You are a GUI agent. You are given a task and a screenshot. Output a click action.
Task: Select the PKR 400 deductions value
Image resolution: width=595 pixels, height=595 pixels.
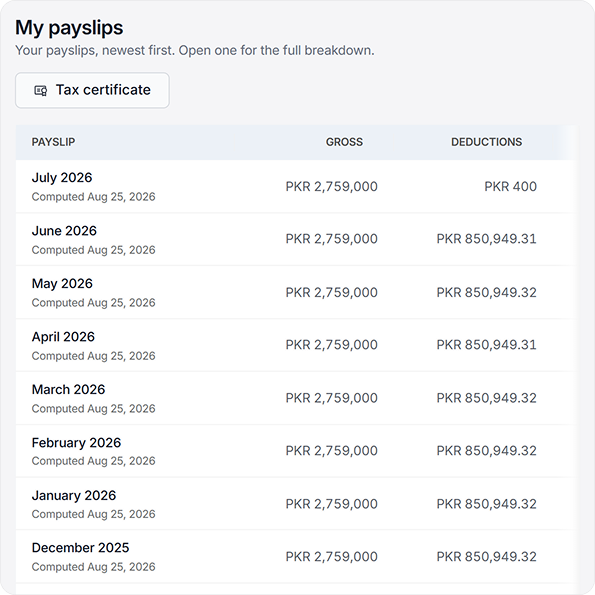click(510, 186)
